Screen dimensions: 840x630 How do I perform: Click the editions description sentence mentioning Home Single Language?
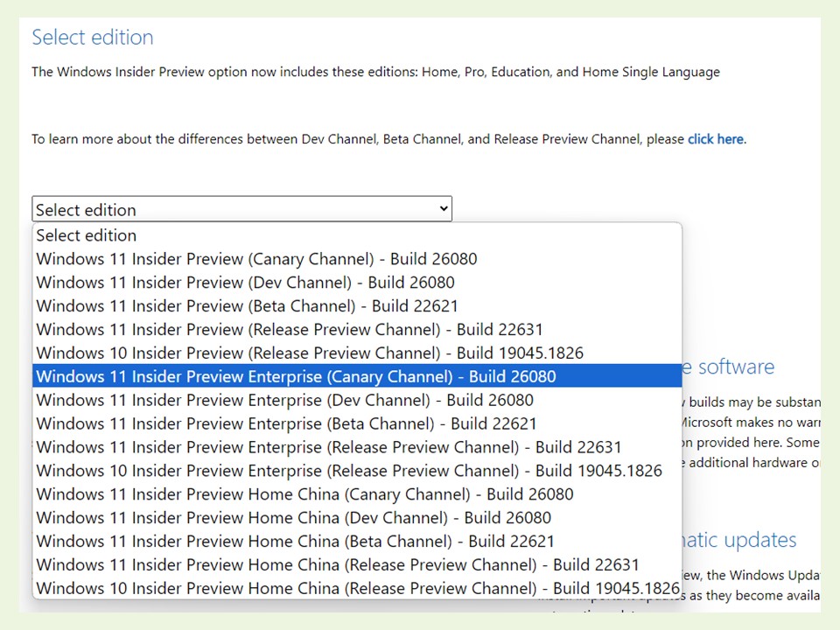(375, 72)
